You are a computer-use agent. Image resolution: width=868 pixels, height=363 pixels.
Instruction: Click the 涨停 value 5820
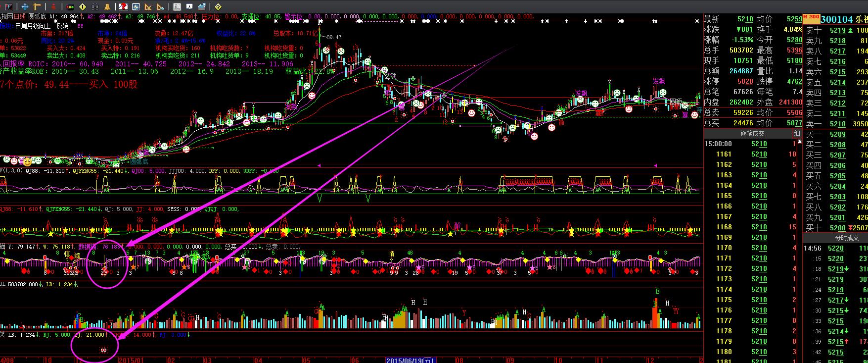[745, 81]
